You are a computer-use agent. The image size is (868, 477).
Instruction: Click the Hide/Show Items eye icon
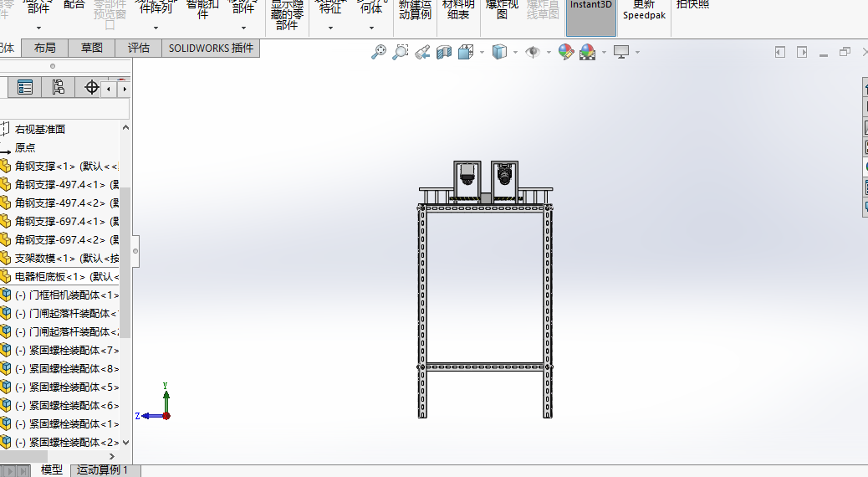(533, 52)
